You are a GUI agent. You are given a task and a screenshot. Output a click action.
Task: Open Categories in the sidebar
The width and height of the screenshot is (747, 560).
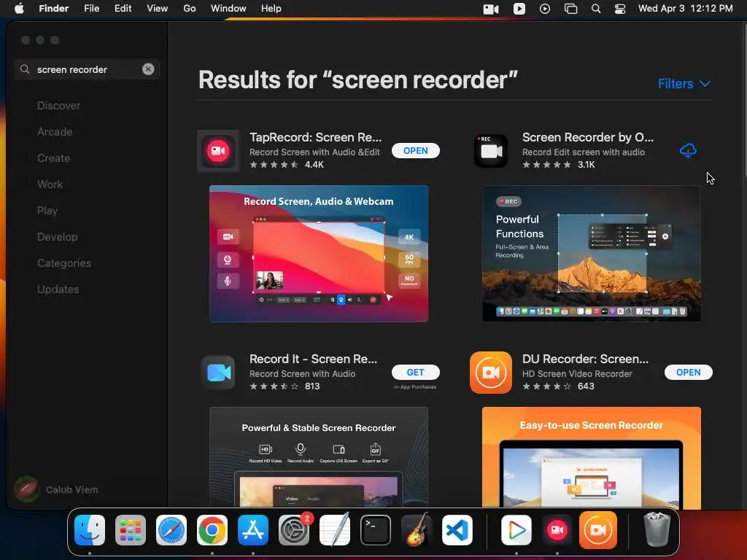[x=64, y=262]
